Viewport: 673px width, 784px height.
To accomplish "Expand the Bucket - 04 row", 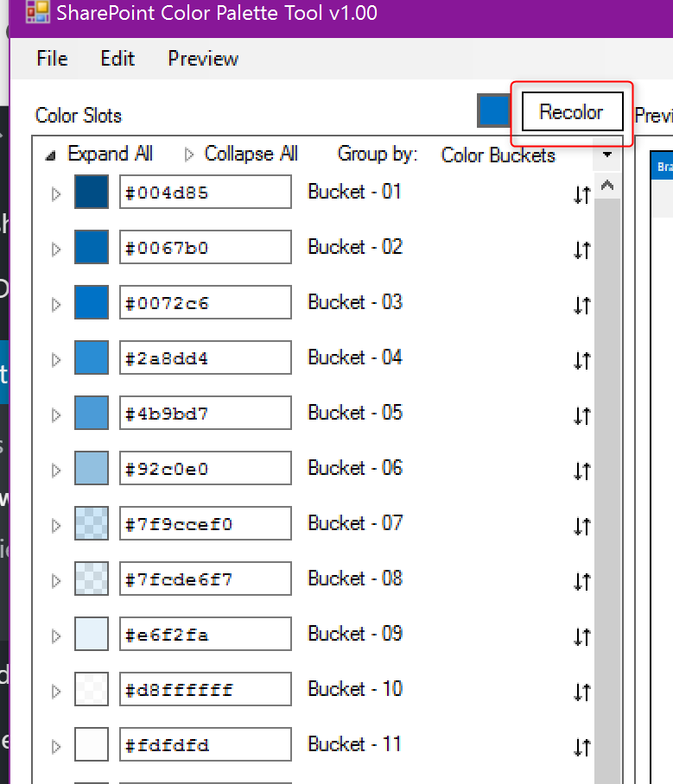I will [x=56, y=359].
